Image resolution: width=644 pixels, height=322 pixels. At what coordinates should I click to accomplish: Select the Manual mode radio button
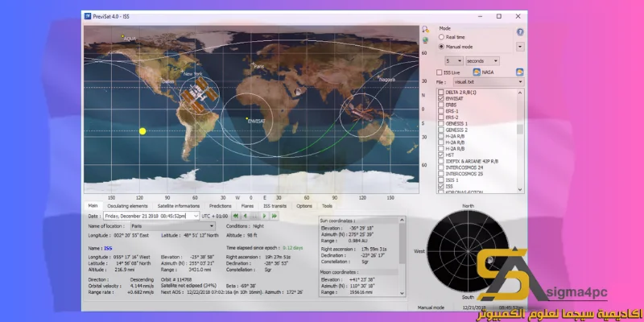[x=441, y=47]
